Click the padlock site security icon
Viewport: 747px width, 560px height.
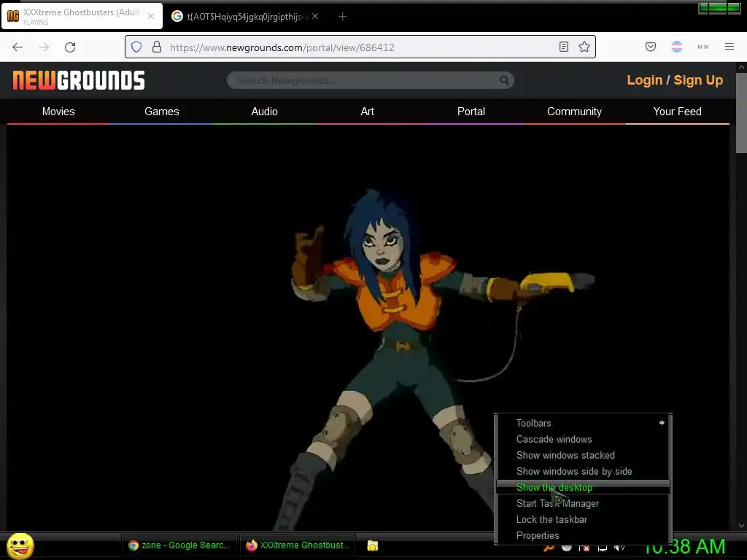point(157,47)
